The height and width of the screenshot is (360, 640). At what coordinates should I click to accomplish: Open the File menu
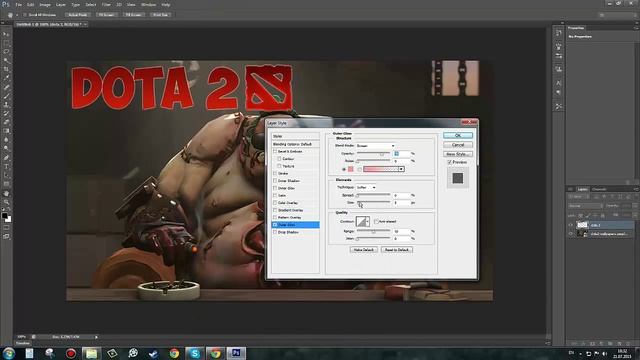(x=19, y=5)
